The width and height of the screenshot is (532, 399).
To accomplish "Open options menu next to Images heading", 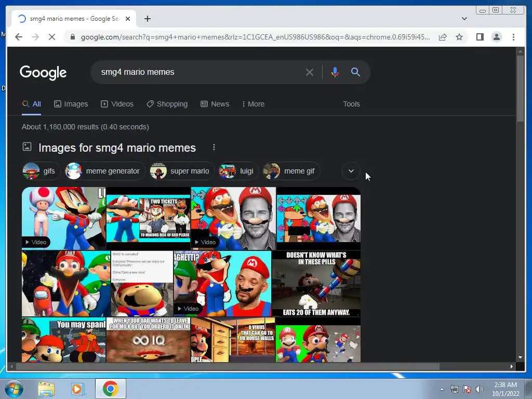I will click(214, 147).
